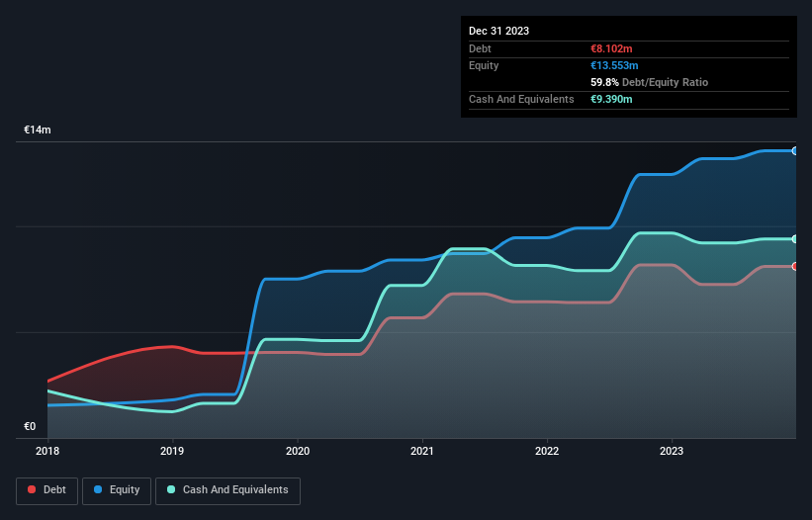Click the teal Cash And Equivalents legend dot
Image resolution: width=812 pixels, height=520 pixels.
tap(171, 489)
